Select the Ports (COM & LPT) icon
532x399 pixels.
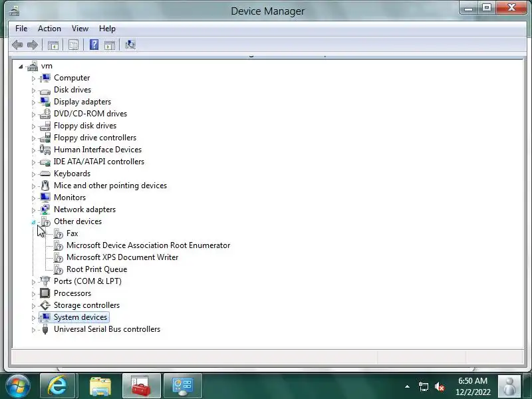tap(45, 281)
